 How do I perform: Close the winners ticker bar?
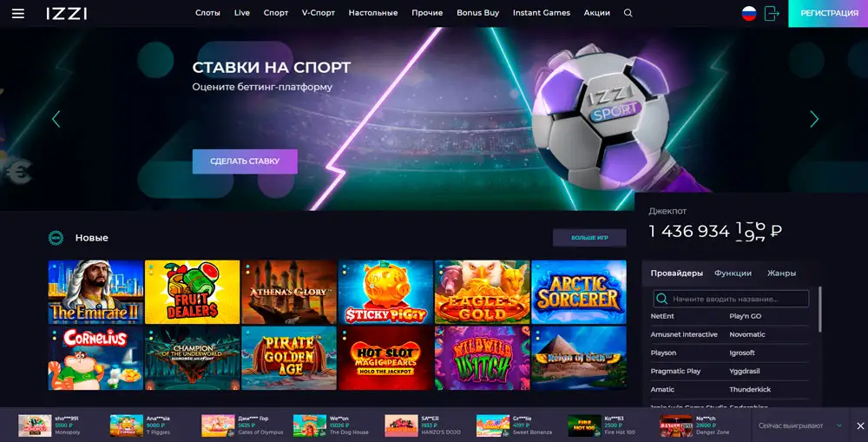[x=859, y=426]
